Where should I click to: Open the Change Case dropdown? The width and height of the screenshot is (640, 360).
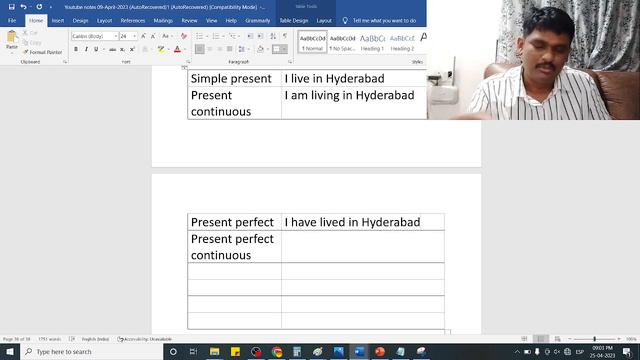[x=167, y=36]
